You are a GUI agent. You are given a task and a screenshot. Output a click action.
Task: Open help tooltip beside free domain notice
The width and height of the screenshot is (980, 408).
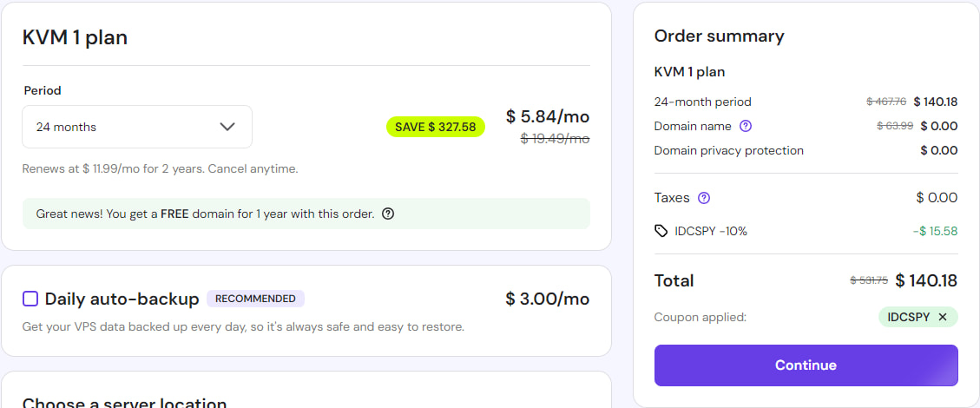pyautogui.click(x=388, y=214)
